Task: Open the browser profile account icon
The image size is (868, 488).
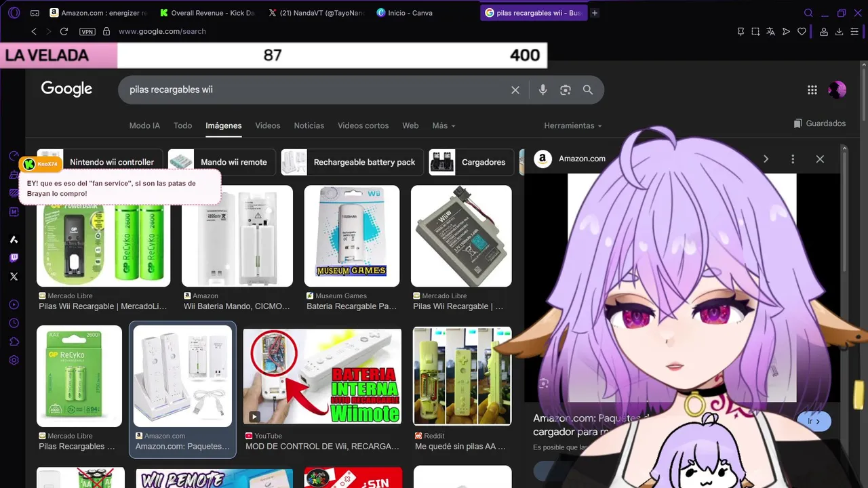Action: (x=824, y=31)
